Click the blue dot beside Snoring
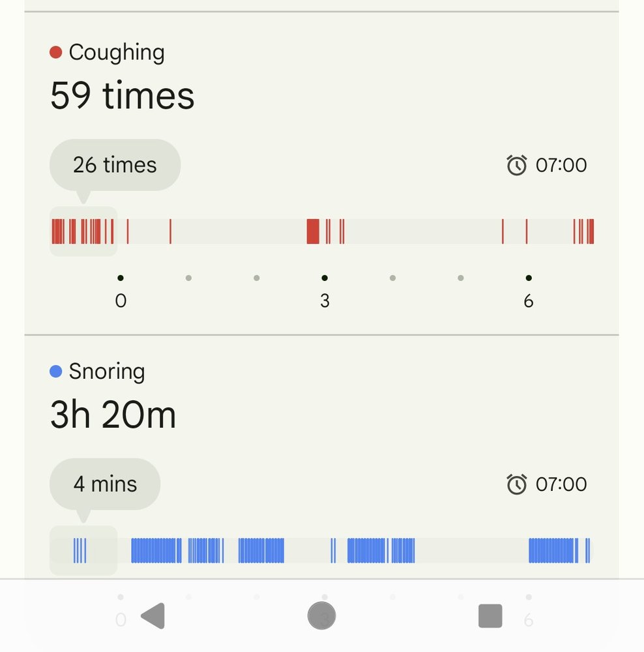 pyautogui.click(x=55, y=372)
